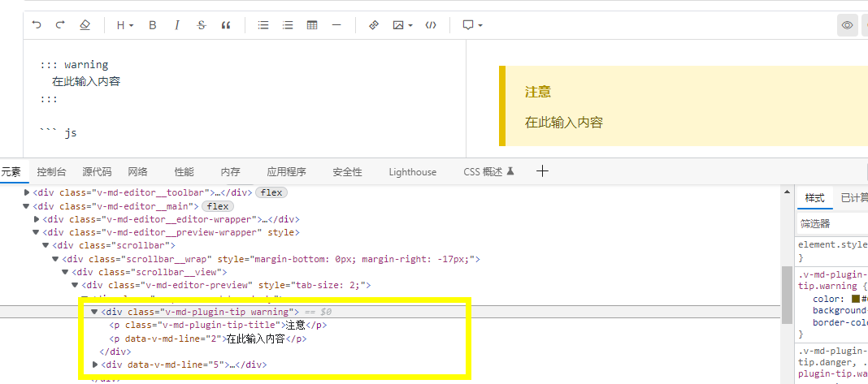Click the 注意 title in preview
Viewport: 868px width, 384px height.
coord(537,92)
